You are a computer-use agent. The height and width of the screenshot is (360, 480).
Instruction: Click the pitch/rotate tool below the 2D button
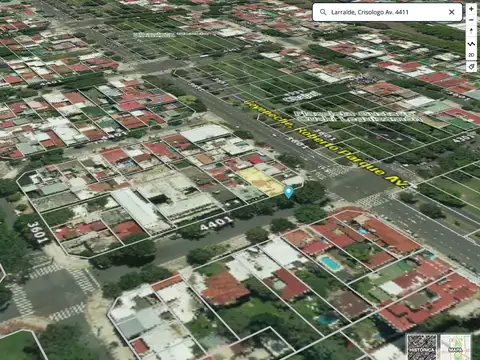click(471, 67)
